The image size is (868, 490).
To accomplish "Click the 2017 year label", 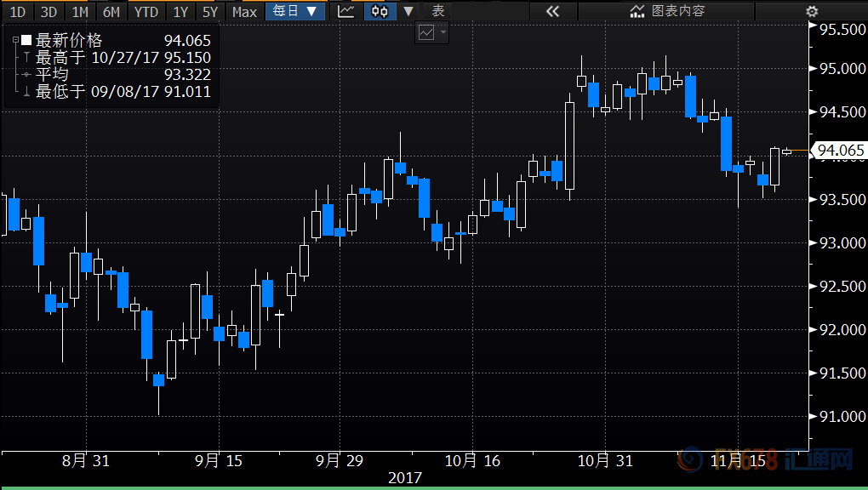I will [405, 478].
